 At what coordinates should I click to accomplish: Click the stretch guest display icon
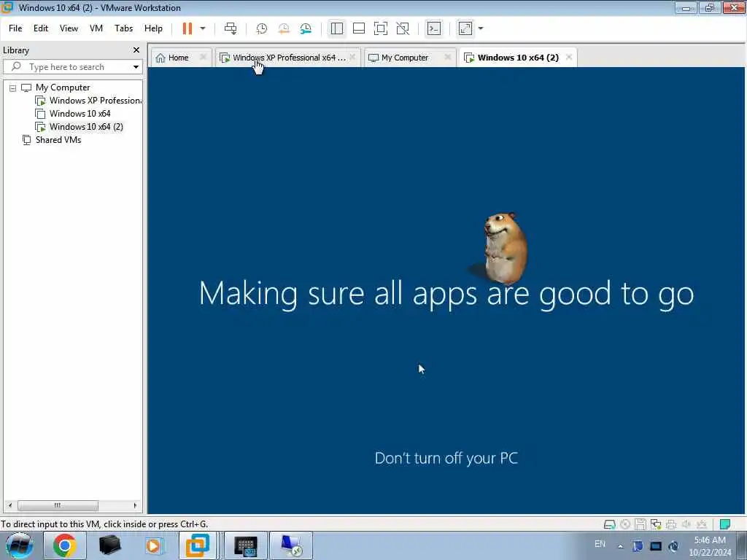pos(465,28)
